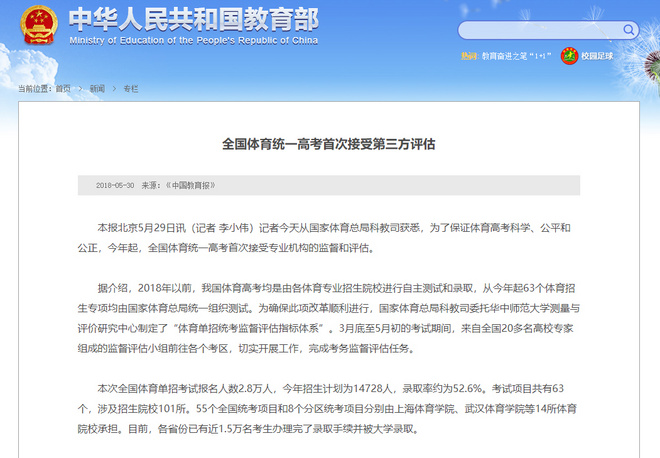Click the 热词 label

pyautogui.click(x=469, y=56)
